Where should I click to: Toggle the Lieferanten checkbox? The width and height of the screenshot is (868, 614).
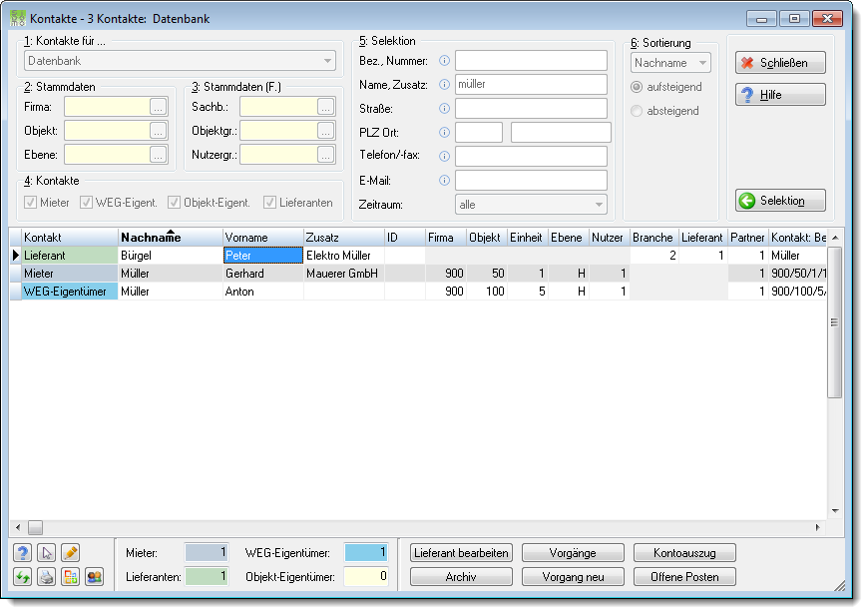pos(269,203)
